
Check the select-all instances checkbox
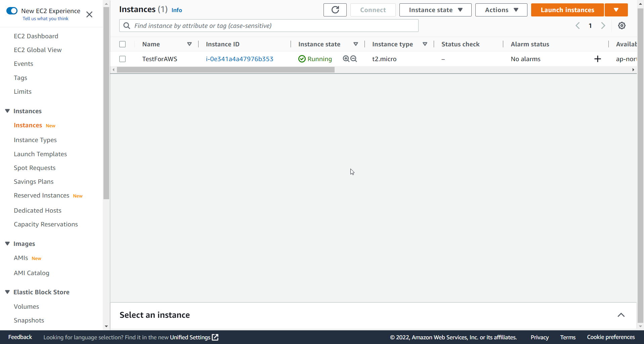click(122, 44)
